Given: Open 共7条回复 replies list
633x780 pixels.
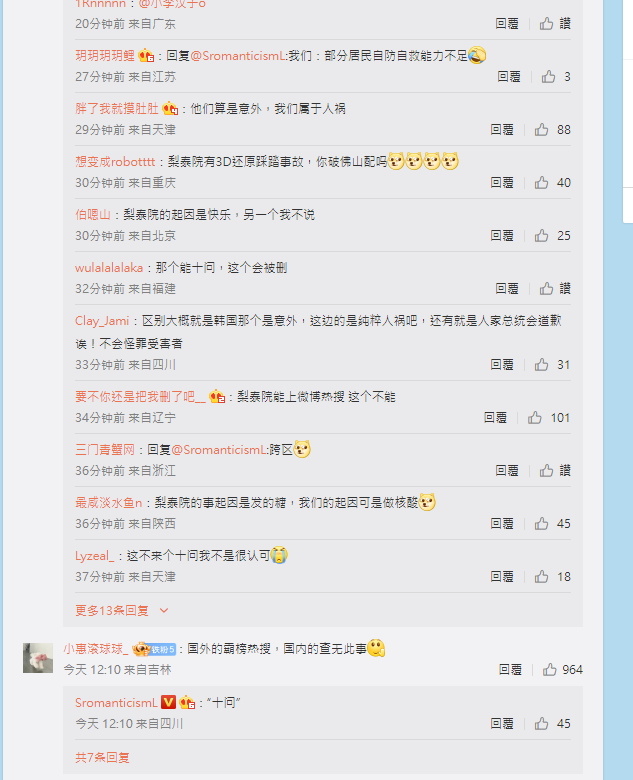Looking at the screenshot, I should tap(103, 757).
